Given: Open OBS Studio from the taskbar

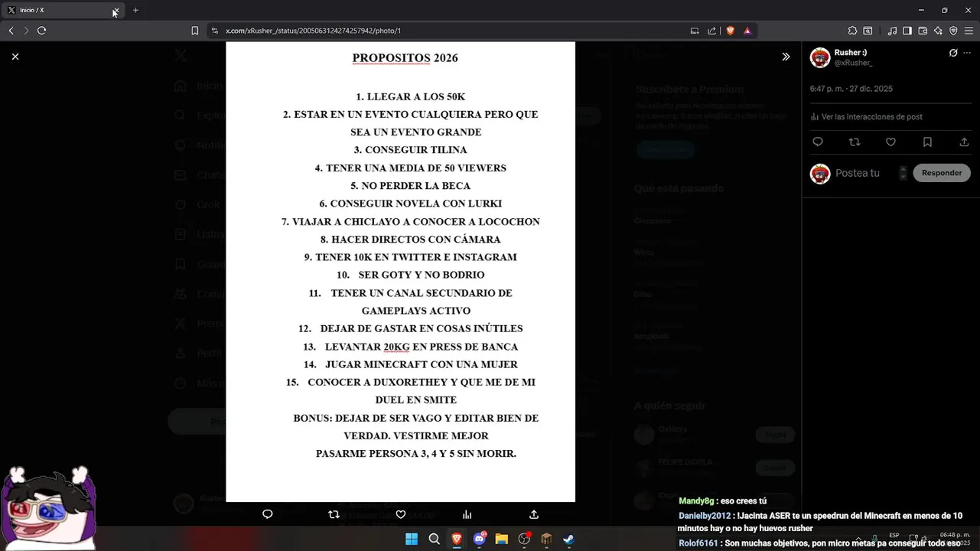Looking at the screenshot, I should point(524,539).
